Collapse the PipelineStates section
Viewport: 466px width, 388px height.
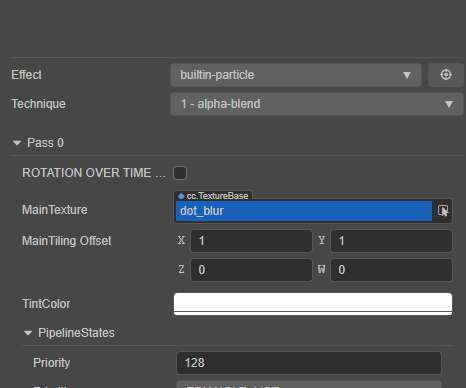[28, 333]
